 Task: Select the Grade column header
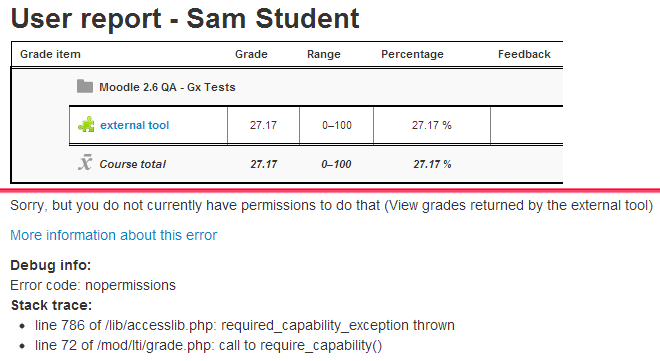251,54
